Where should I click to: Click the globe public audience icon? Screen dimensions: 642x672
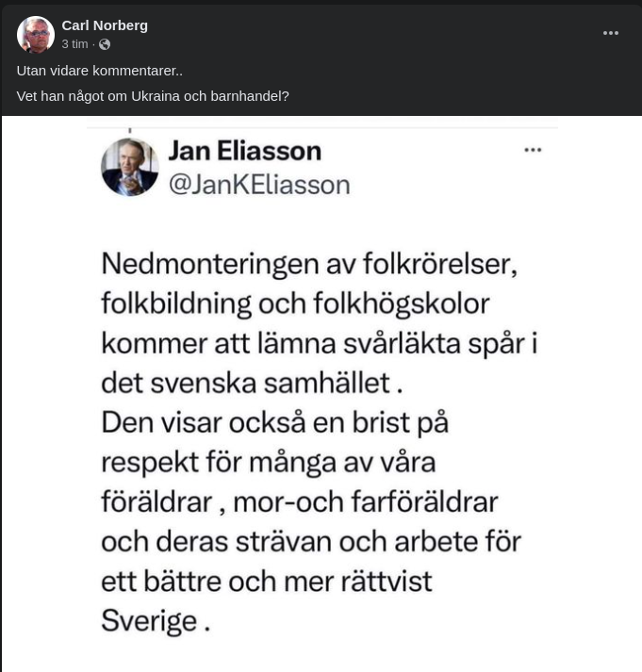click(x=105, y=44)
